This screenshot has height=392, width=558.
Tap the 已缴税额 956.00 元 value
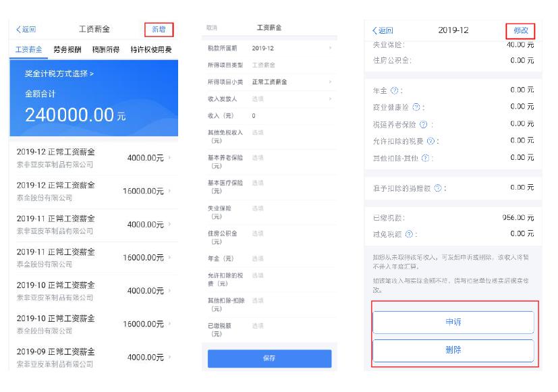[518, 218]
